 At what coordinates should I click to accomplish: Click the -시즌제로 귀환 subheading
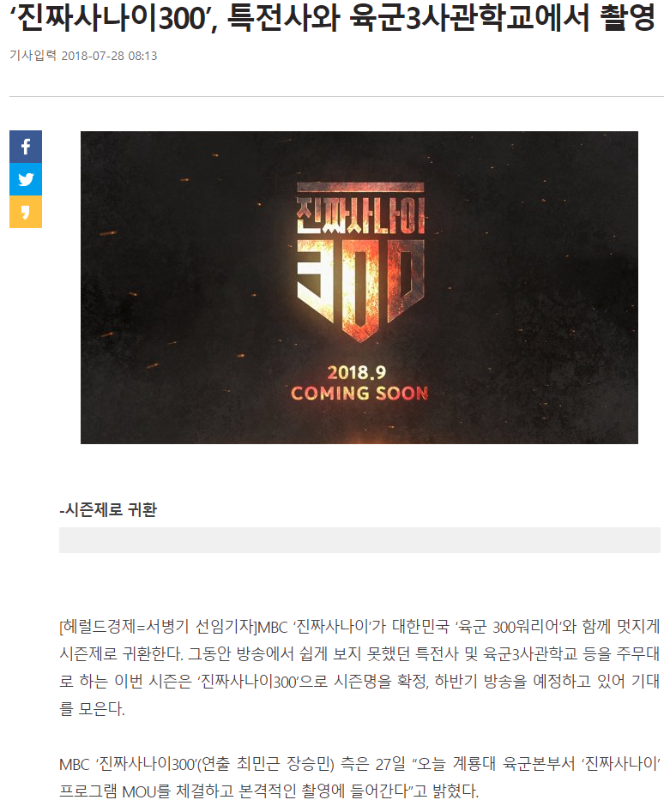(x=108, y=509)
